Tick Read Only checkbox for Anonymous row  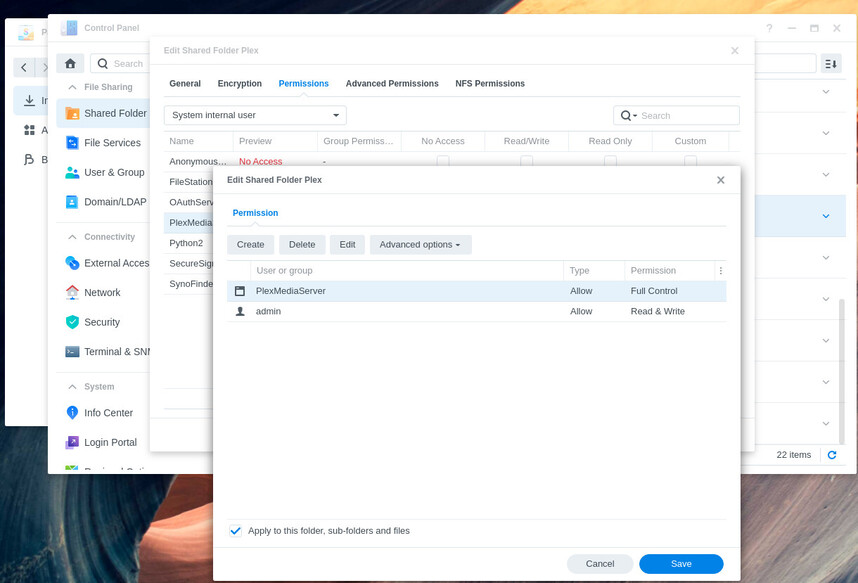point(610,161)
